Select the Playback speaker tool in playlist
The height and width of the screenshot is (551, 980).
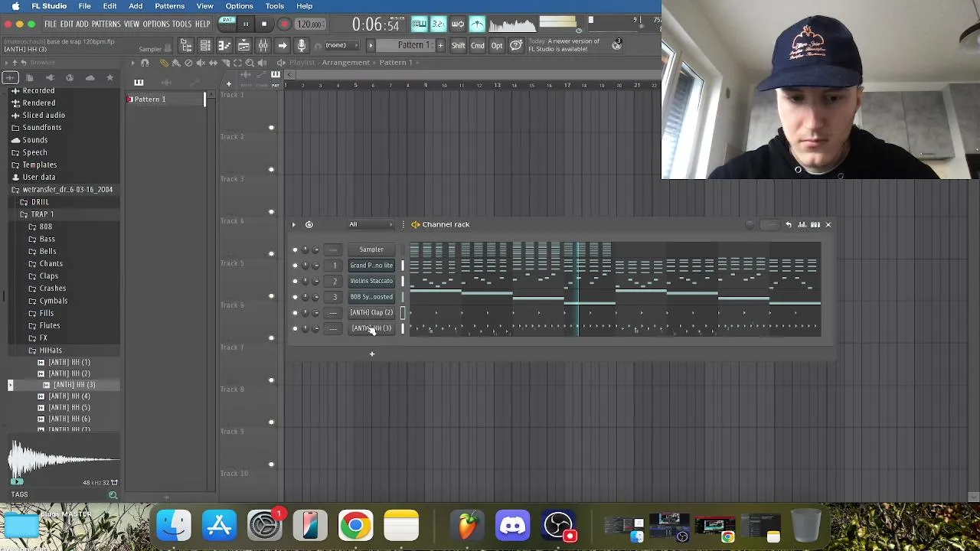(x=262, y=63)
